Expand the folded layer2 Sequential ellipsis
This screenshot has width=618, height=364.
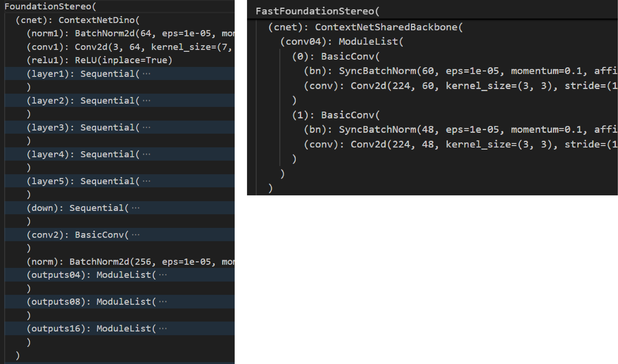click(x=146, y=101)
